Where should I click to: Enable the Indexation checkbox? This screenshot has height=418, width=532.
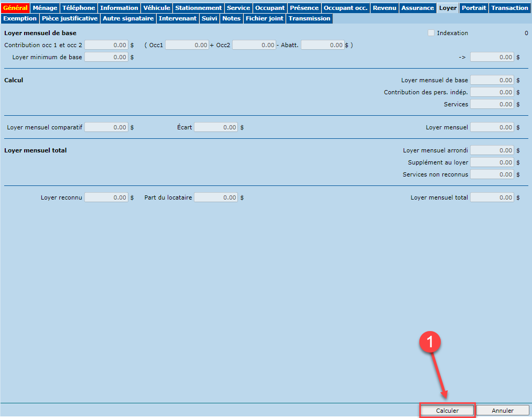pyautogui.click(x=431, y=33)
